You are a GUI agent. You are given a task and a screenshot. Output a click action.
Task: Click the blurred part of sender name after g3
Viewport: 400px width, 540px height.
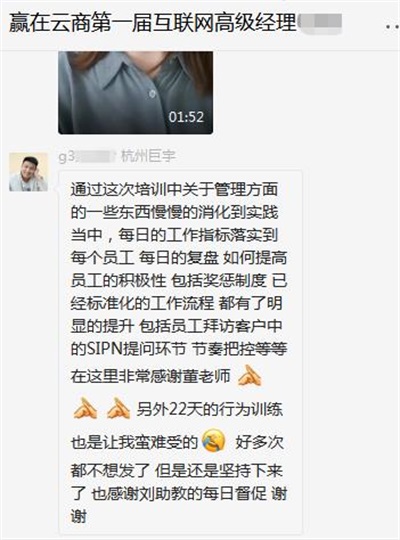[95, 156]
